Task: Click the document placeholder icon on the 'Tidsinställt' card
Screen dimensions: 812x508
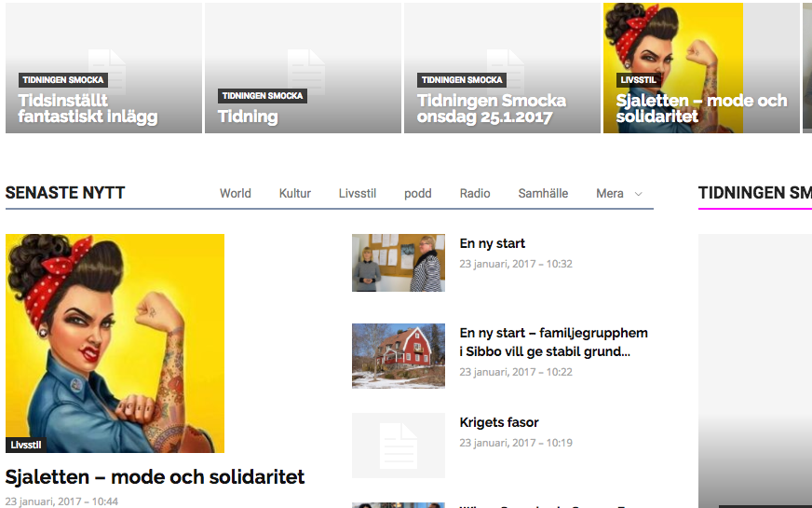Action: click(107, 72)
